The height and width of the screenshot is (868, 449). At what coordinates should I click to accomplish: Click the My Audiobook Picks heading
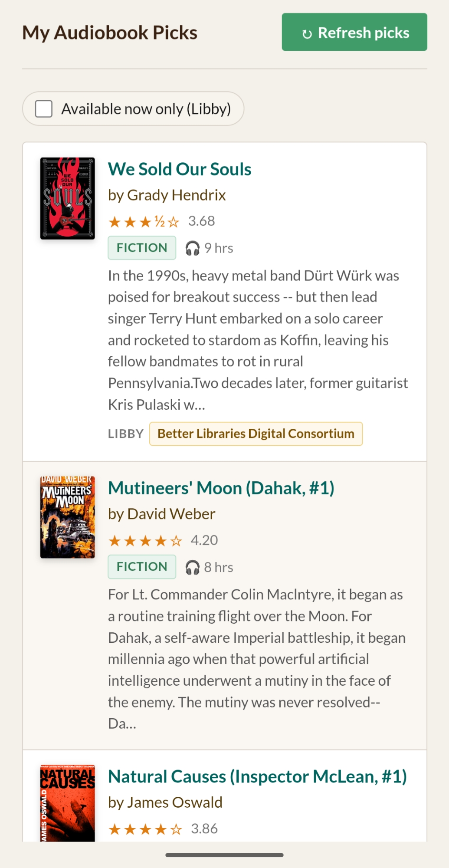click(x=110, y=33)
